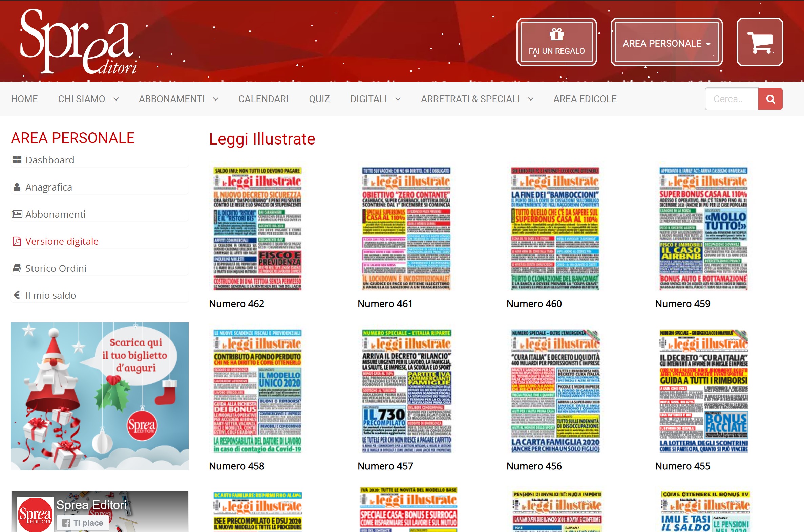804x532 pixels.
Task: Click the 'Numero 455' title text
Action: [682, 466]
